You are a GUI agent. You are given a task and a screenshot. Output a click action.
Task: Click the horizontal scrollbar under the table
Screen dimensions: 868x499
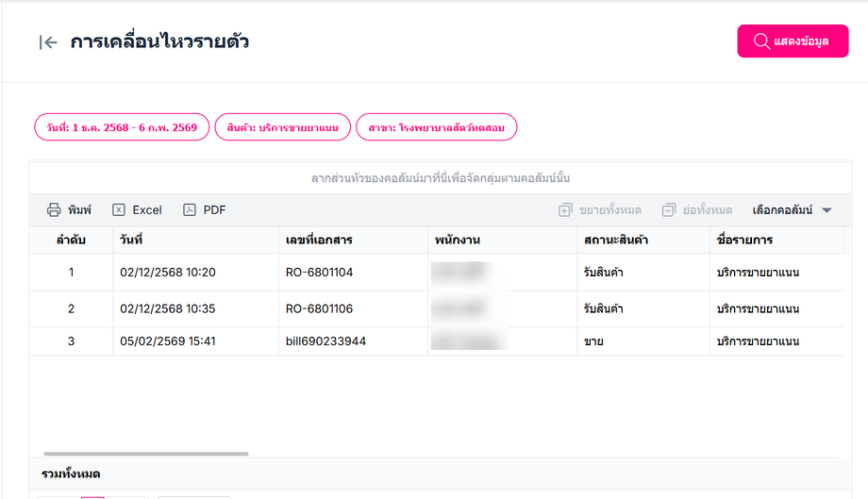click(146, 454)
